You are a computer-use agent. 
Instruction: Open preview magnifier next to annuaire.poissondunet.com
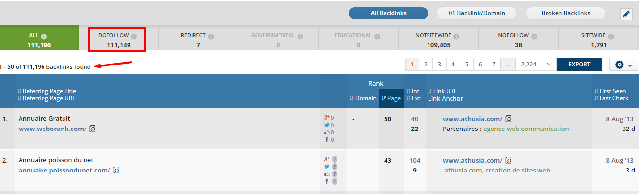click(116, 170)
